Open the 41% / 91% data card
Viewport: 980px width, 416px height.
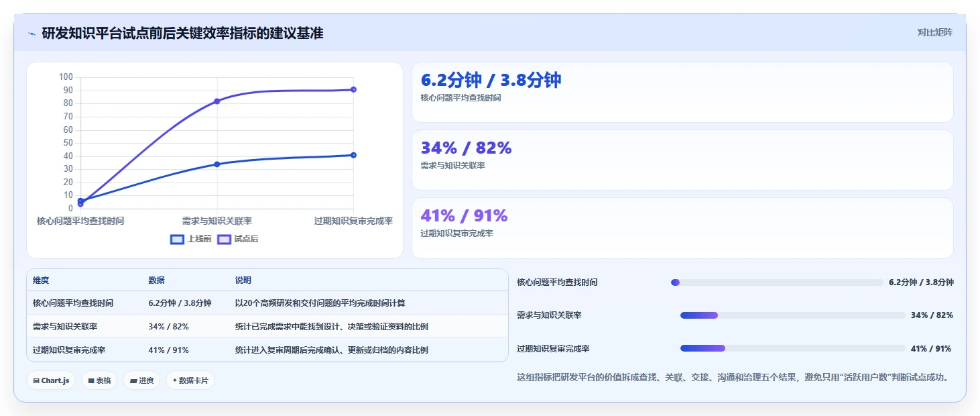(682, 228)
